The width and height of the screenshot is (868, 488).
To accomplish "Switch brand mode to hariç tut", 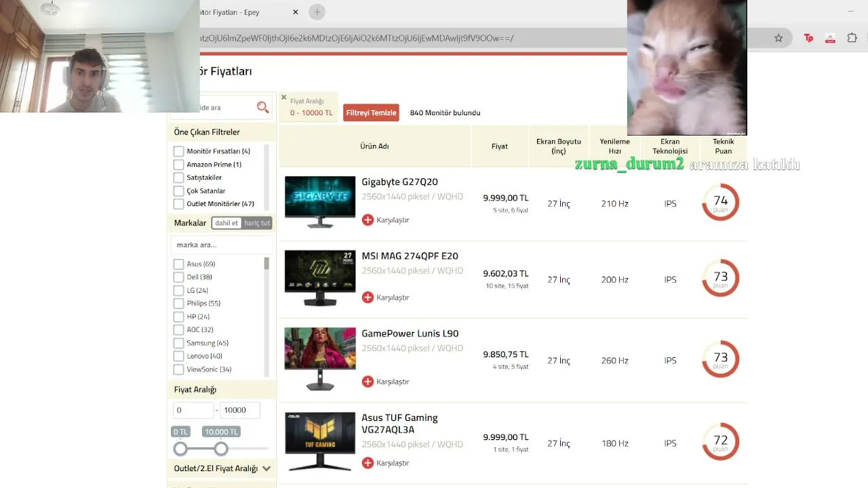I will [x=256, y=223].
